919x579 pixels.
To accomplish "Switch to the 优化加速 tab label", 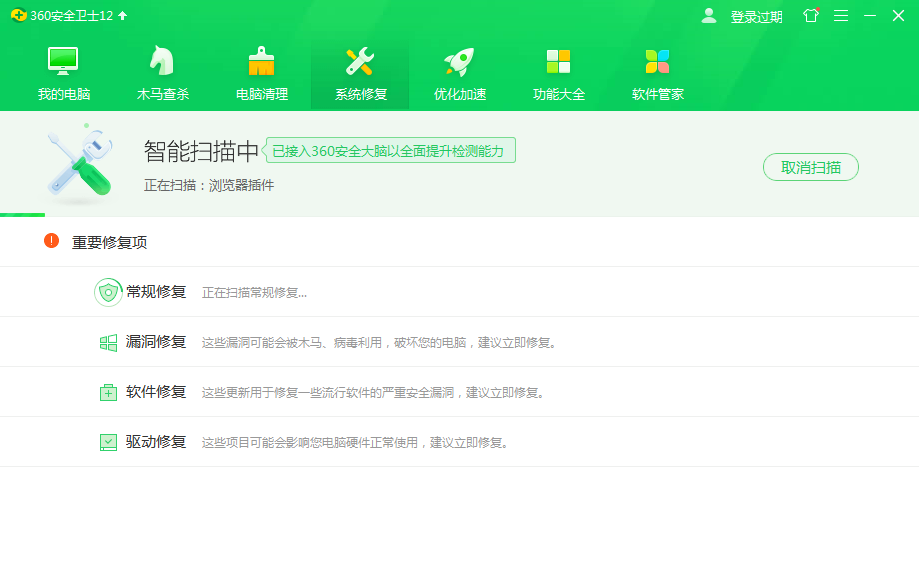I will pyautogui.click(x=460, y=94).
